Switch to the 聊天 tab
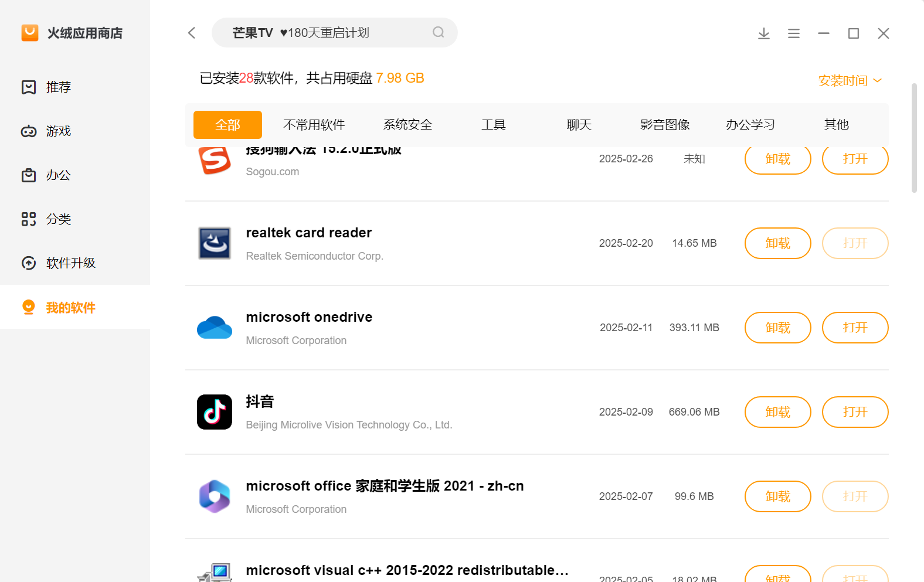 [x=579, y=125]
